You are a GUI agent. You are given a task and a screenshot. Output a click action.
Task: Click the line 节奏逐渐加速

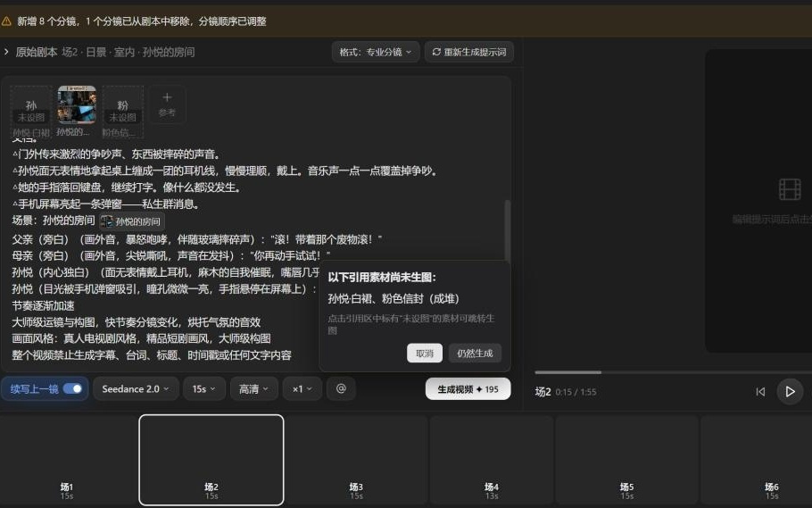pos(43,305)
